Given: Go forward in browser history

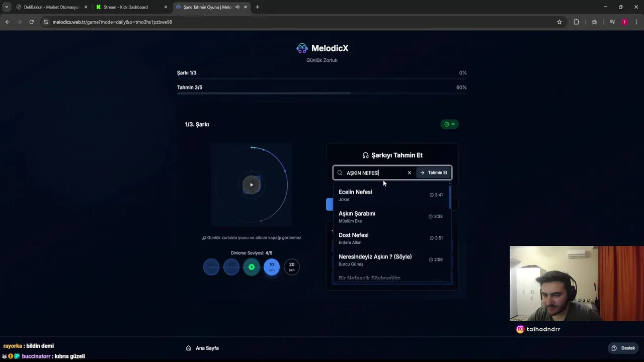Looking at the screenshot, I should (20, 22).
